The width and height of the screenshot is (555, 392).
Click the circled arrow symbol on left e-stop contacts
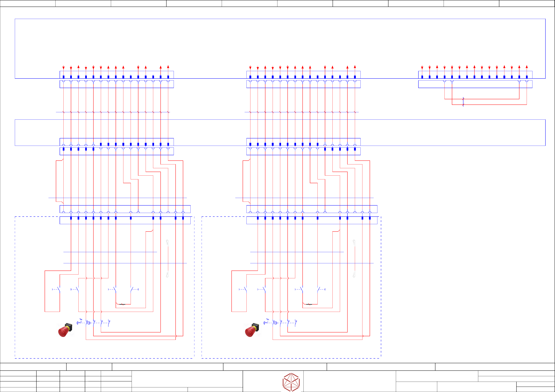pyautogui.click(x=89, y=323)
